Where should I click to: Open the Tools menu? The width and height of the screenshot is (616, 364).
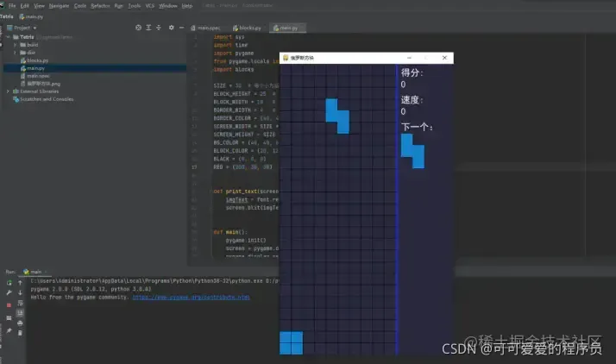pos(135,6)
